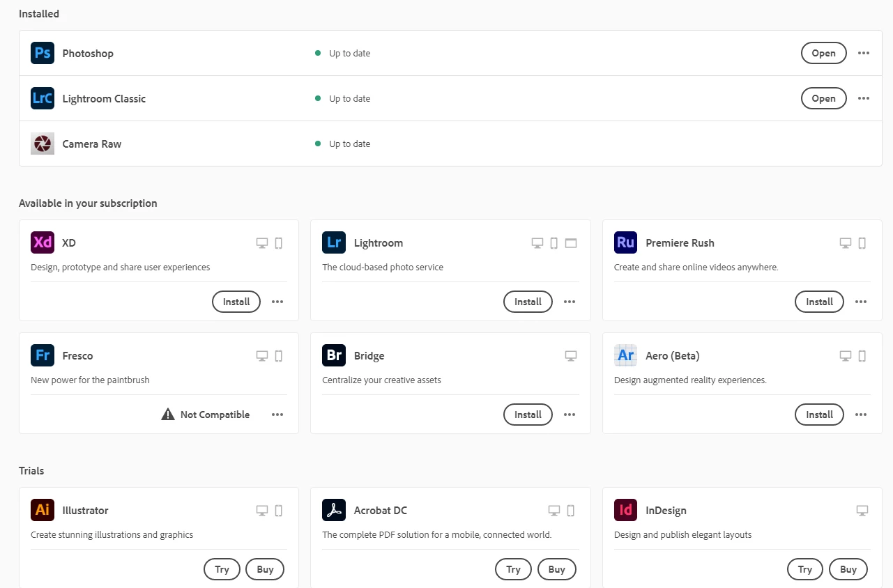Click 'Design augmented reality experiences.' description
The image size is (893, 588).
pyautogui.click(x=690, y=380)
